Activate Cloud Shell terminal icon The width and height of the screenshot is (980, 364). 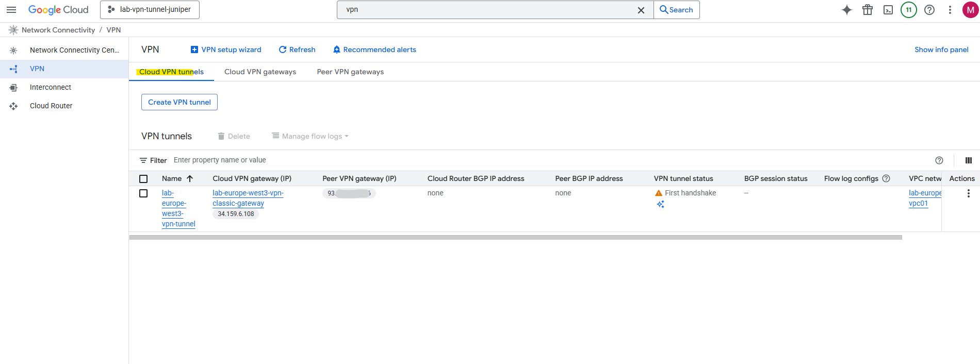coord(888,10)
